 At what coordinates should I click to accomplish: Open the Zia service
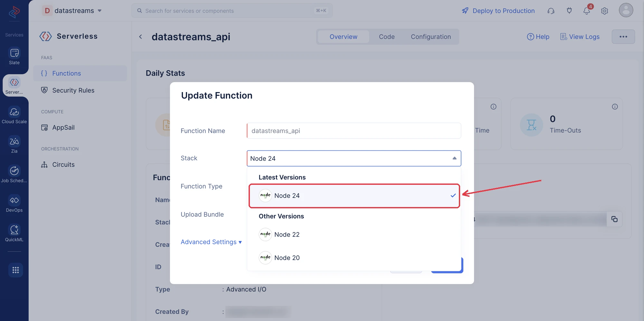point(14,145)
